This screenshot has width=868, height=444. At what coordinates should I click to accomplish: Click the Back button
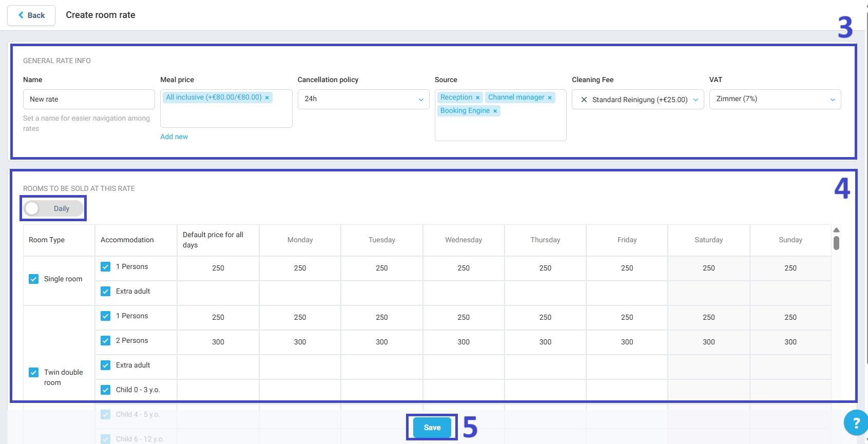coord(31,15)
